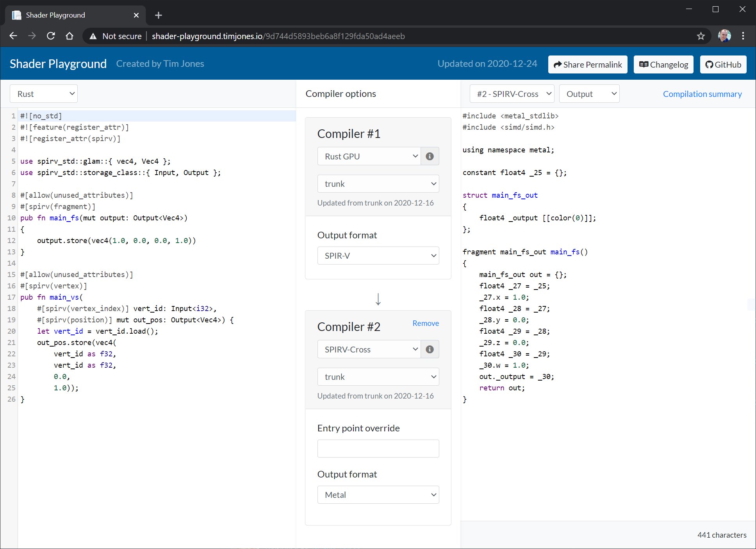Click line 20 'let vert_id' code
756x549 pixels.
click(98, 331)
